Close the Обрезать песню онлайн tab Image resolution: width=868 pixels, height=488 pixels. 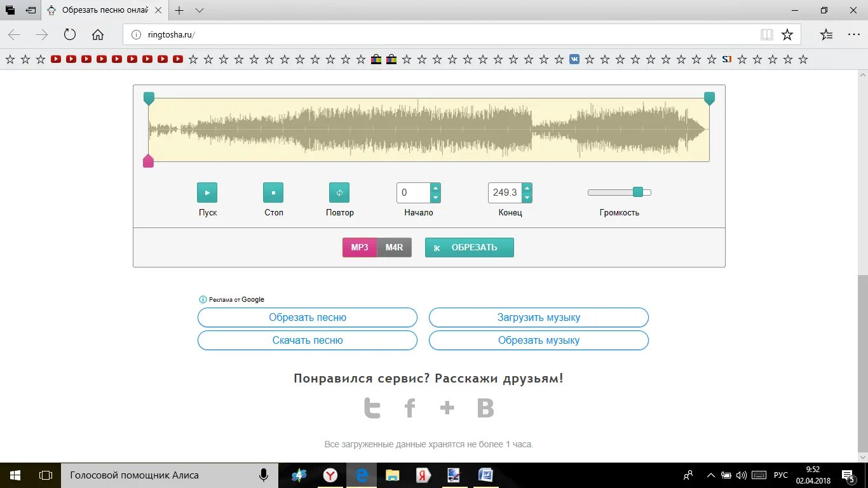click(x=158, y=11)
